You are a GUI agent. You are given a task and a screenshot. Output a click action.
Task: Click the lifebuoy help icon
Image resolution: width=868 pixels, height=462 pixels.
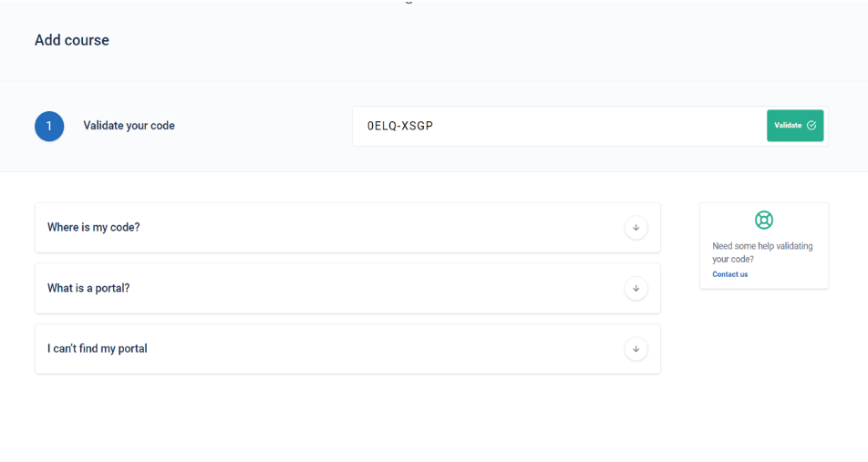(x=764, y=221)
